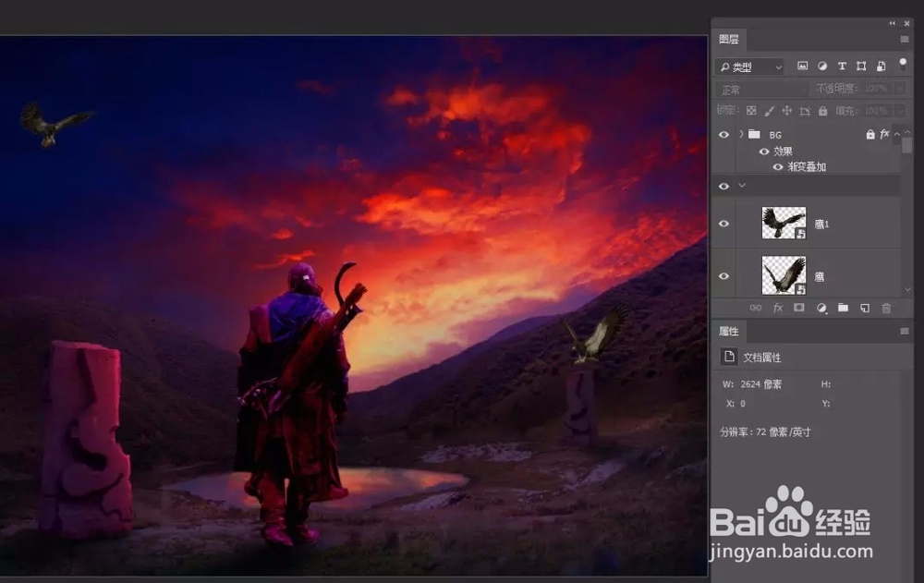This screenshot has height=583, width=924.
Task: Collapse panels with double-arrow icon
Action: tap(893, 23)
